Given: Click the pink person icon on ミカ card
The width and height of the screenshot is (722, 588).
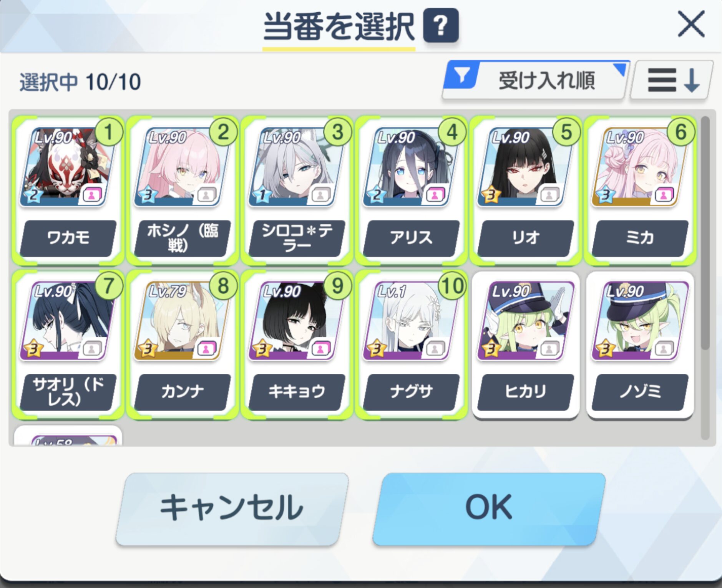Looking at the screenshot, I should (664, 195).
